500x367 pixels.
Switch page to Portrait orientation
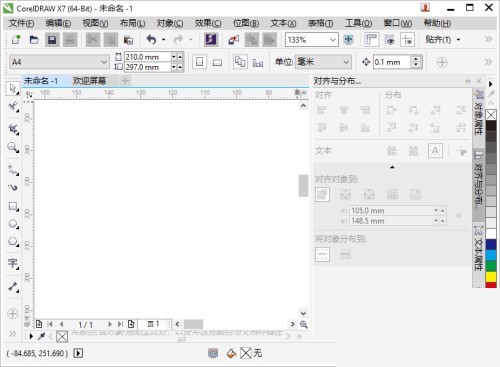pyautogui.click(x=199, y=62)
